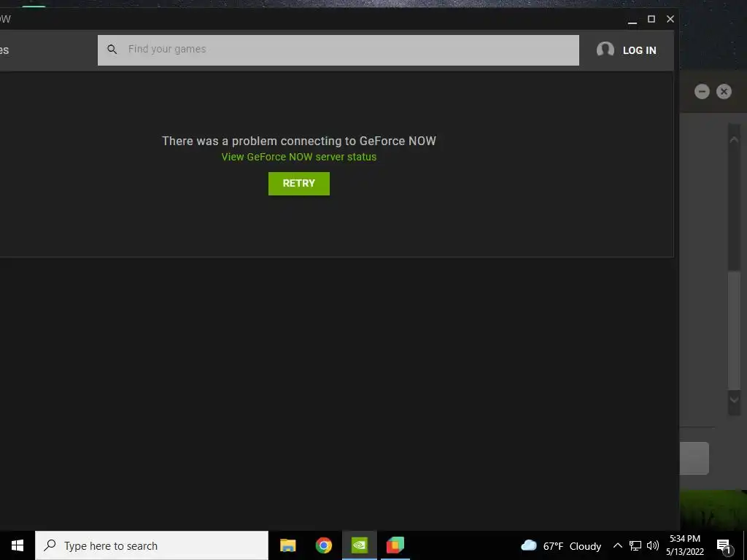Click the round minimize button in background window
Image resolution: width=747 pixels, height=560 pixels.
point(702,91)
